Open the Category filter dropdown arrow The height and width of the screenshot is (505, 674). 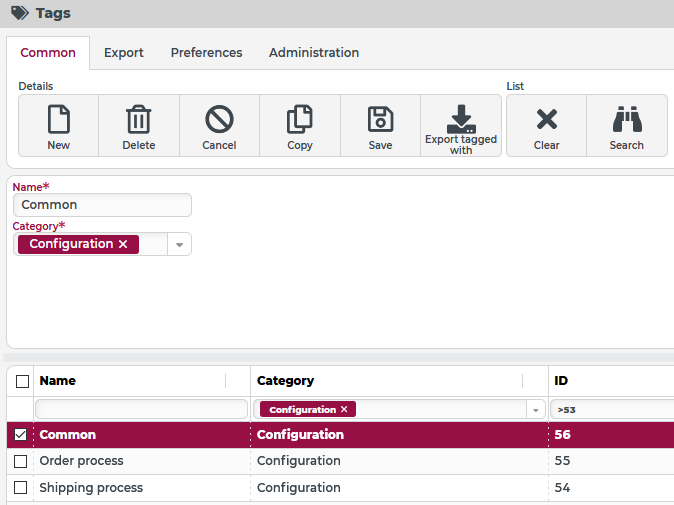point(537,410)
